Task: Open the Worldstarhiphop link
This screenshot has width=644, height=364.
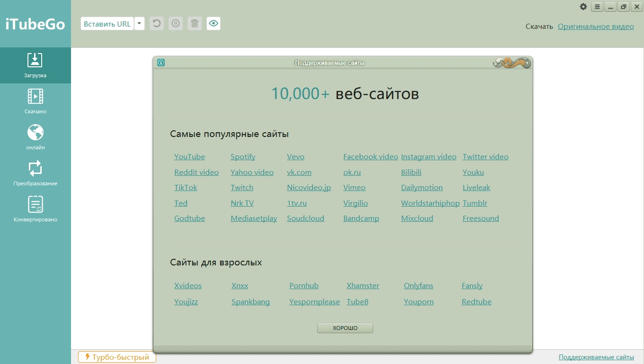Action: point(430,203)
